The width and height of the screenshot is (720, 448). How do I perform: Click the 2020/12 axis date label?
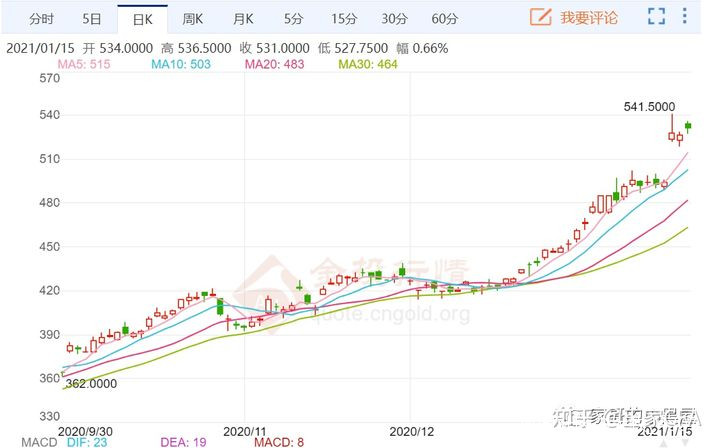click(411, 431)
